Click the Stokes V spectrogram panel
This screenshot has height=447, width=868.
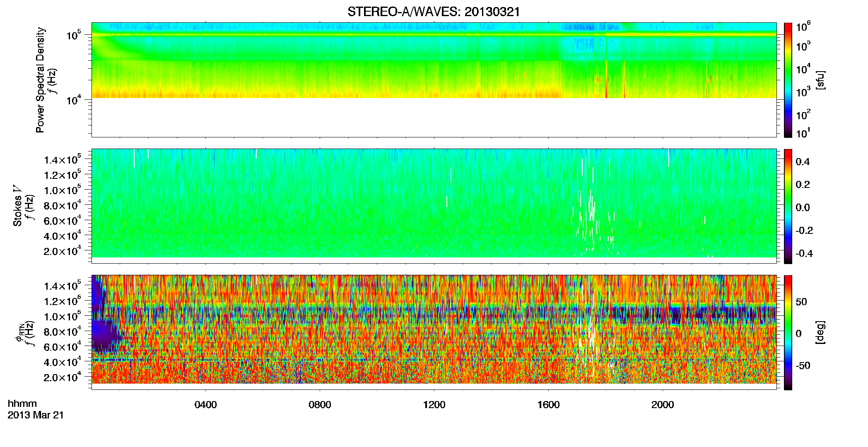point(434,206)
